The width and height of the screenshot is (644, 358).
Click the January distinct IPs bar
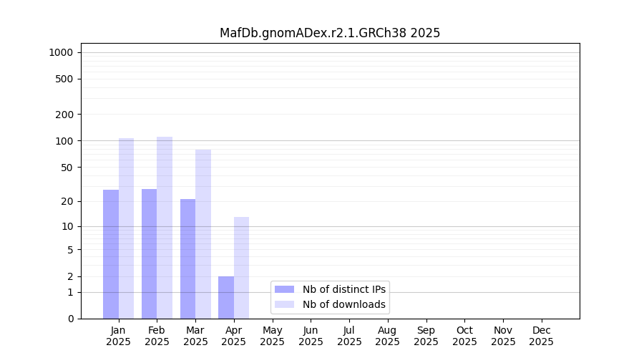coord(111,254)
